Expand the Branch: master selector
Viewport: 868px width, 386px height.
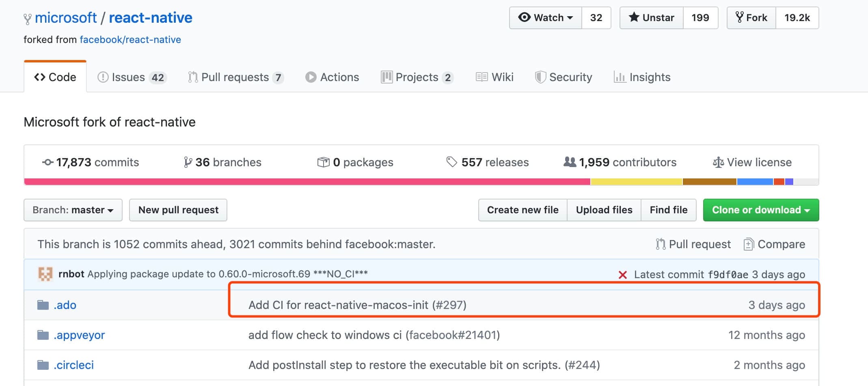click(x=73, y=210)
